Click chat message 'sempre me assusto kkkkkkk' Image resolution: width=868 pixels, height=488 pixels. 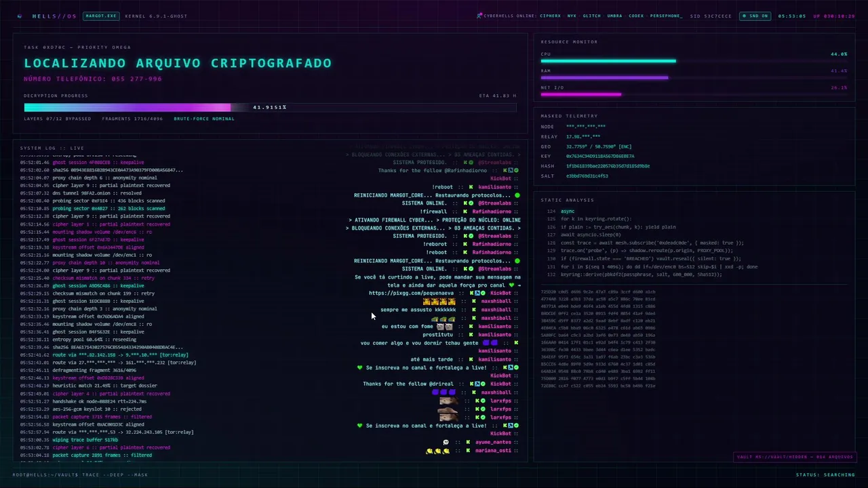coord(418,310)
